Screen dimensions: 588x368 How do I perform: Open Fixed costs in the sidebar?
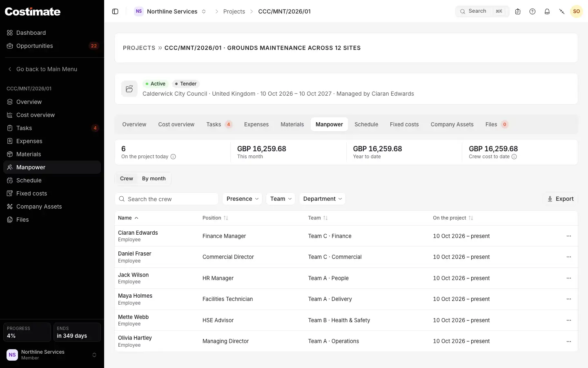[x=52, y=193]
